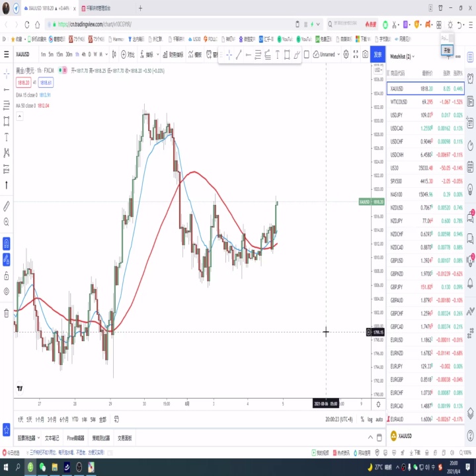476x476 pixels.
Task: Select the D daily timeframe
Action: [x=89, y=54]
